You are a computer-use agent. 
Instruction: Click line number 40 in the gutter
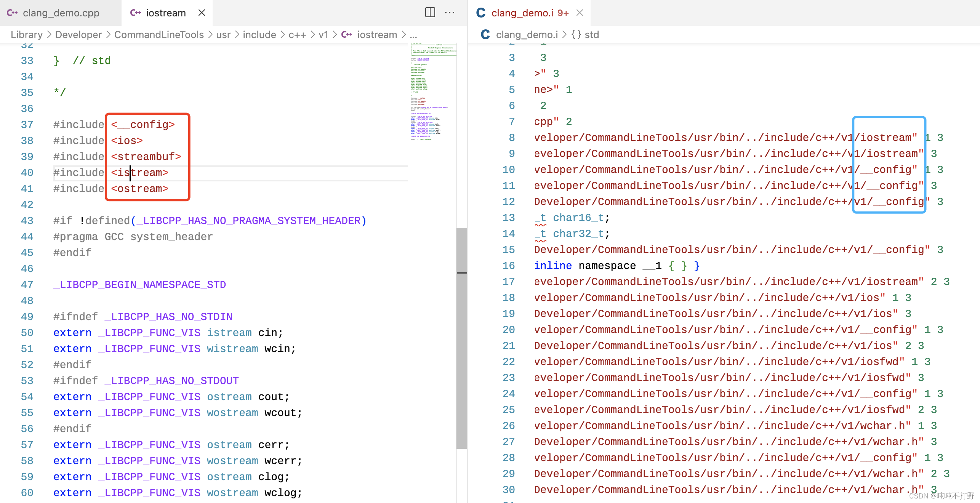click(x=27, y=172)
